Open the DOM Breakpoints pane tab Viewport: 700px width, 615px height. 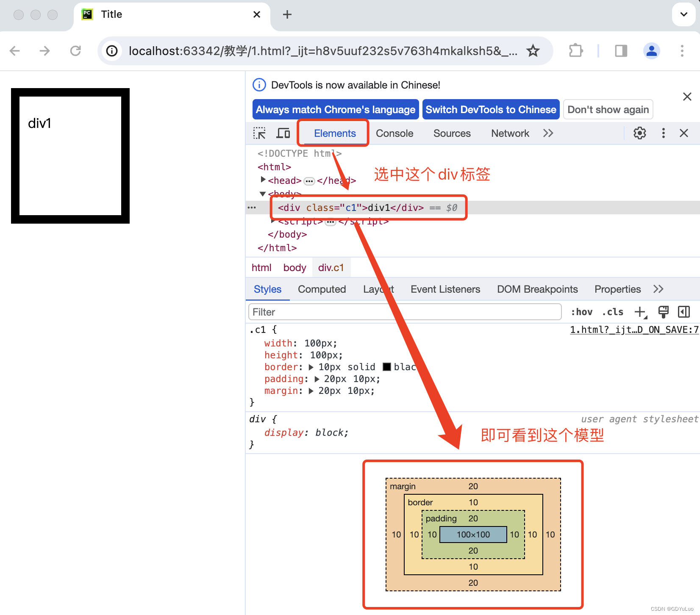pos(537,289)
